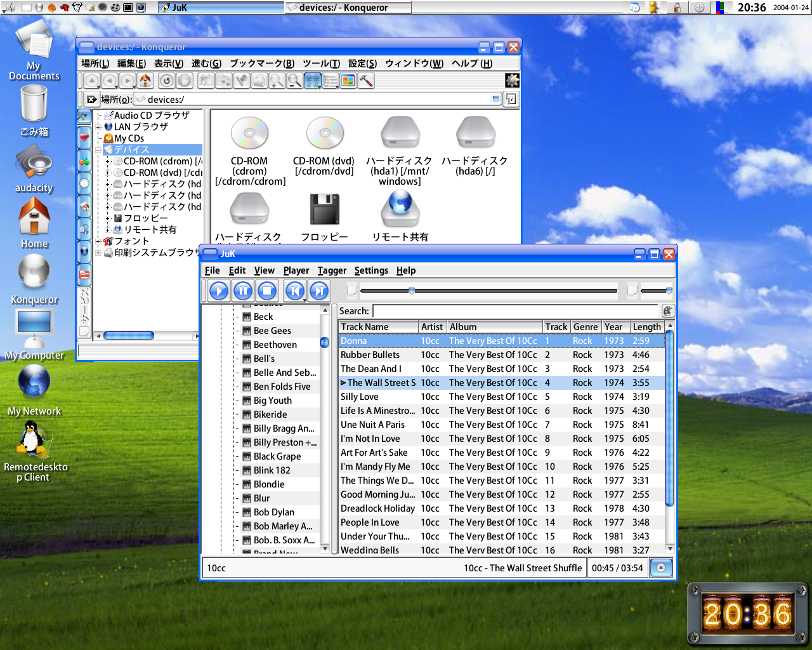Click the Back arrow in Konqueror toolbar
Viewport: 812px width, 650px height.
(110, 81)
